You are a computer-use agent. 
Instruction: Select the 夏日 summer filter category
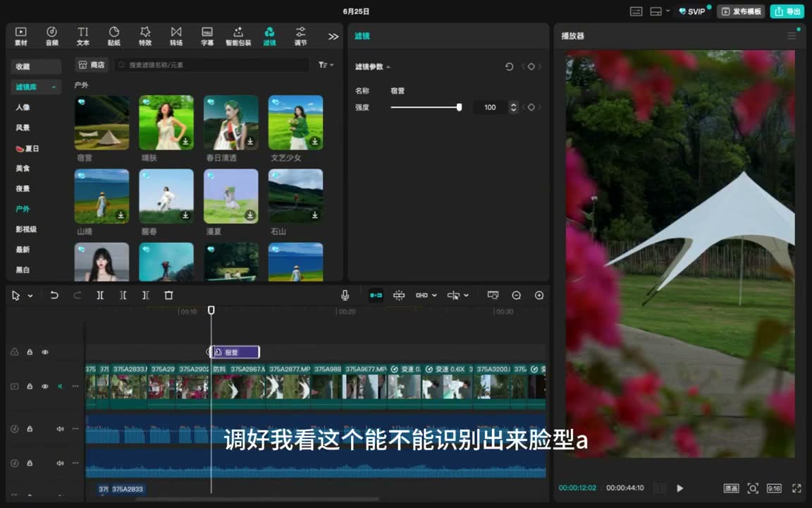point(27,148)
